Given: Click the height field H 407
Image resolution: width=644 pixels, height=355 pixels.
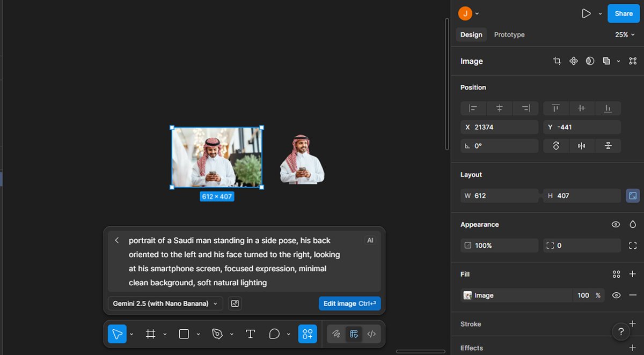Looking at the screenshot, I should 582,196.
